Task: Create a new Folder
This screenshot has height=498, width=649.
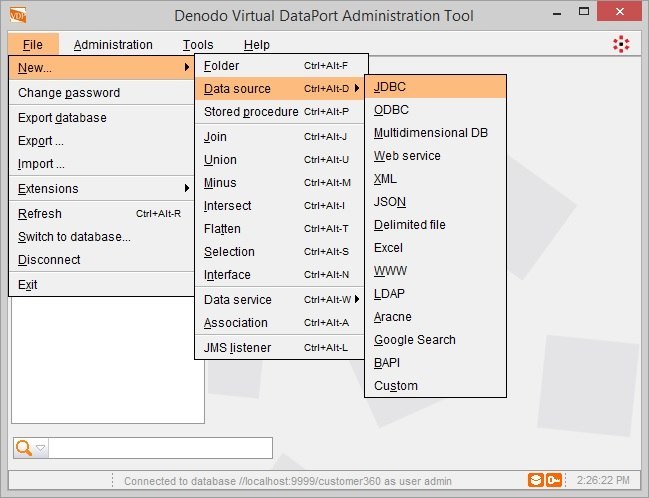Action: coord(281,65)
